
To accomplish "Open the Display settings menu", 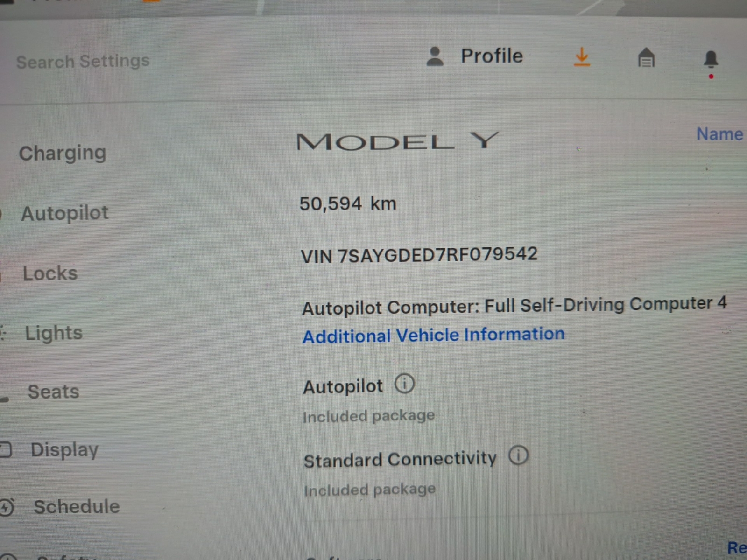I will coord(64,450).
